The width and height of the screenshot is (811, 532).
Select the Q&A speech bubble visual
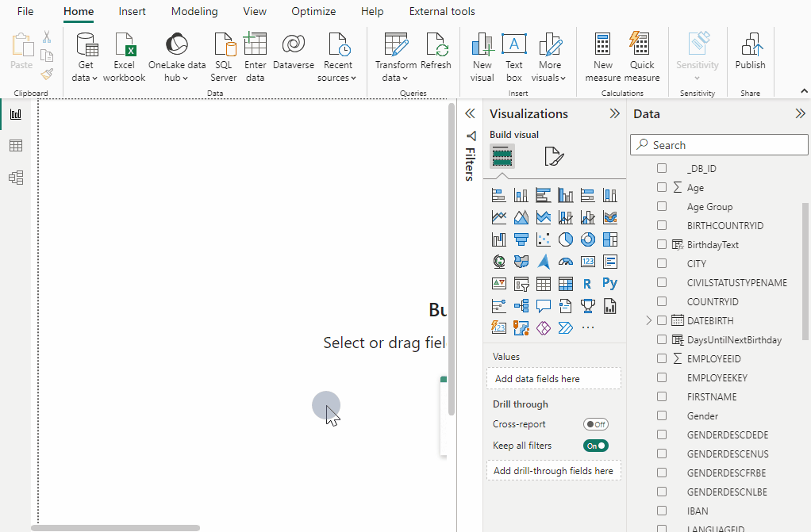pos(543,306)
